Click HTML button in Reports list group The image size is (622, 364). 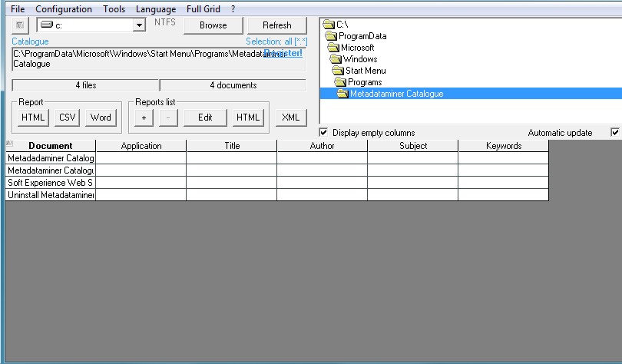click(x=248, y=117)
